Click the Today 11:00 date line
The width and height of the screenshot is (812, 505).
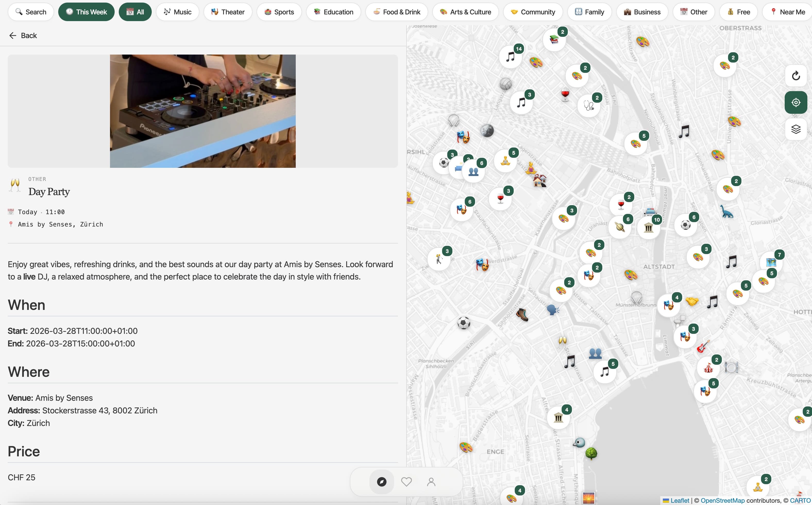pos(41,212)
